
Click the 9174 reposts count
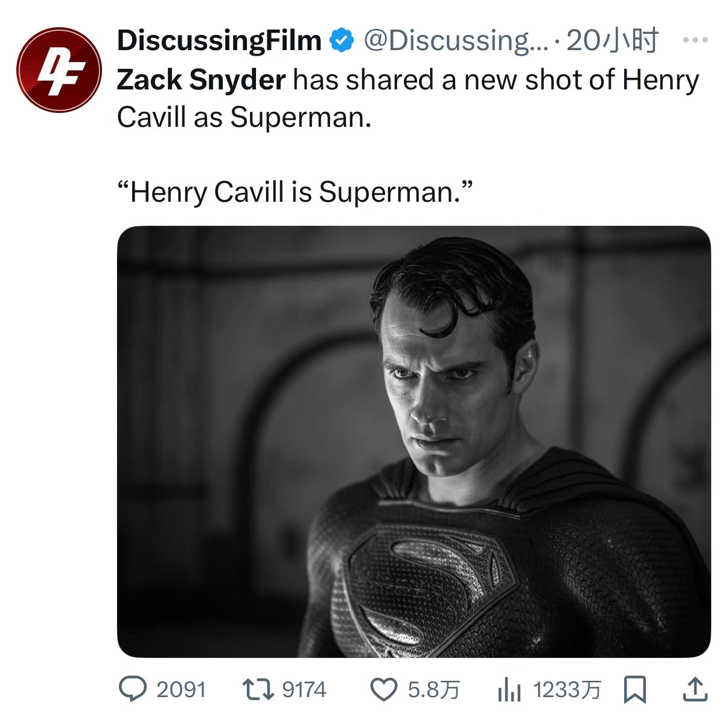click(304, 689)
